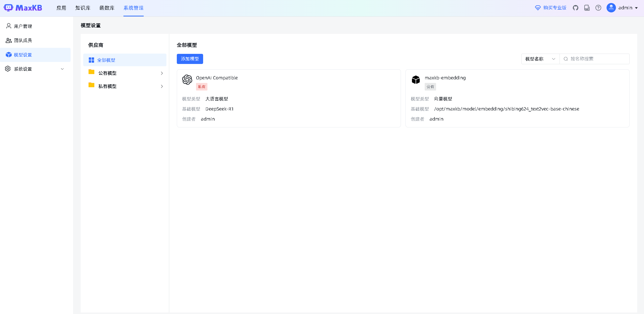Open 团队成员 from the sidebar

[x=23, y=40]
